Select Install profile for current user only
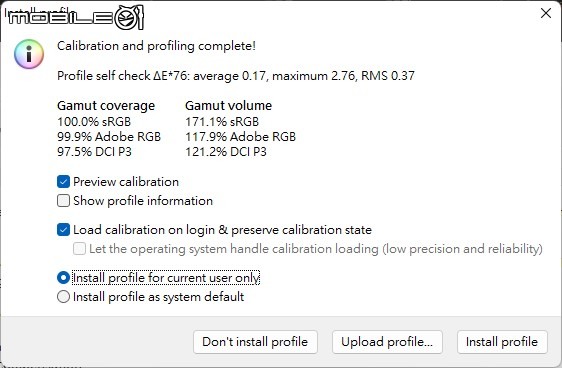Screen dimensions: 562x368 tap(63, 278)
